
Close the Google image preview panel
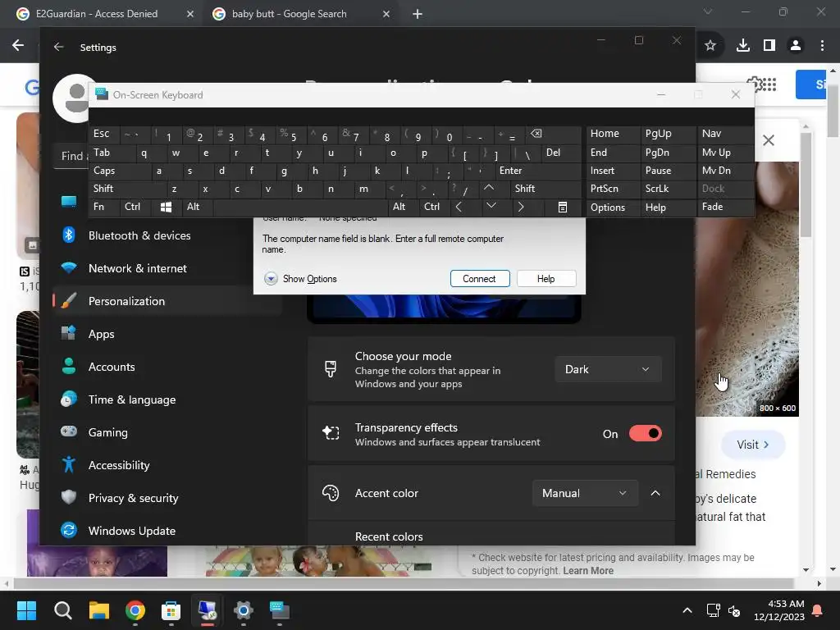pyautogui.click(x=768, y=140)
